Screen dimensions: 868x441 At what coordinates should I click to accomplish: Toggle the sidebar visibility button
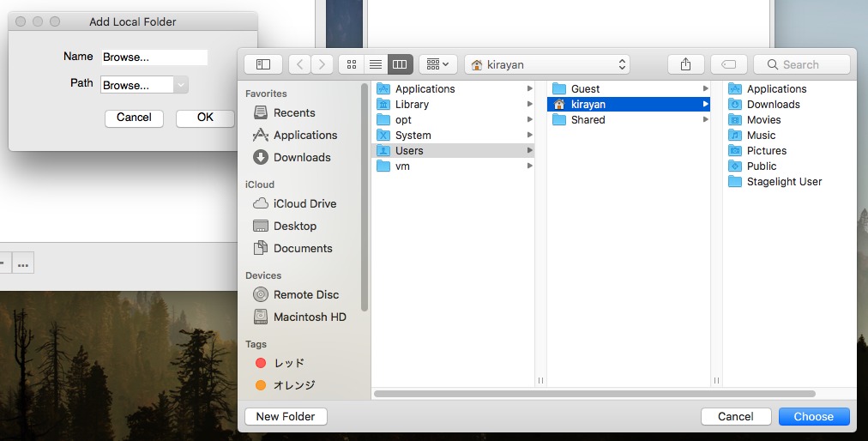tap(263, 64)
